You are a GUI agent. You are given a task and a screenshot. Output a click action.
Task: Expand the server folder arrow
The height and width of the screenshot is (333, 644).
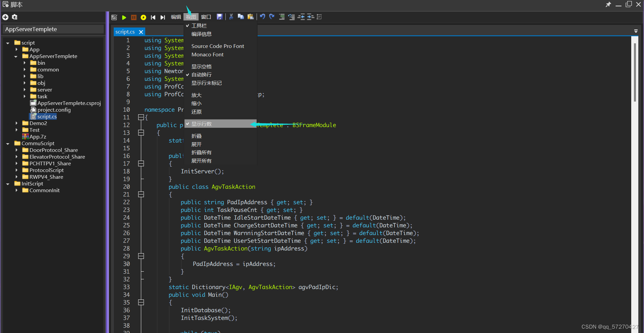click(24, 90)
